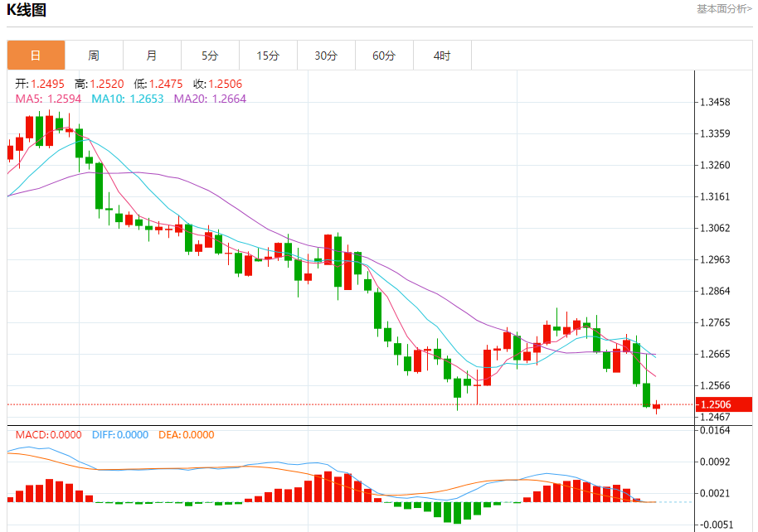Click the 低:1.2475 low price value

coord(158,84)
